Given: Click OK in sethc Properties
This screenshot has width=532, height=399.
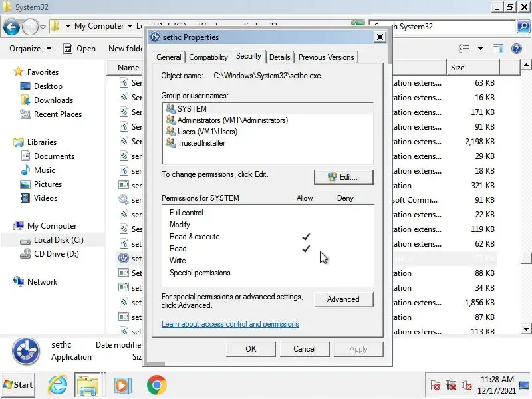Looking at the screenshot, I should coord(251,349).
